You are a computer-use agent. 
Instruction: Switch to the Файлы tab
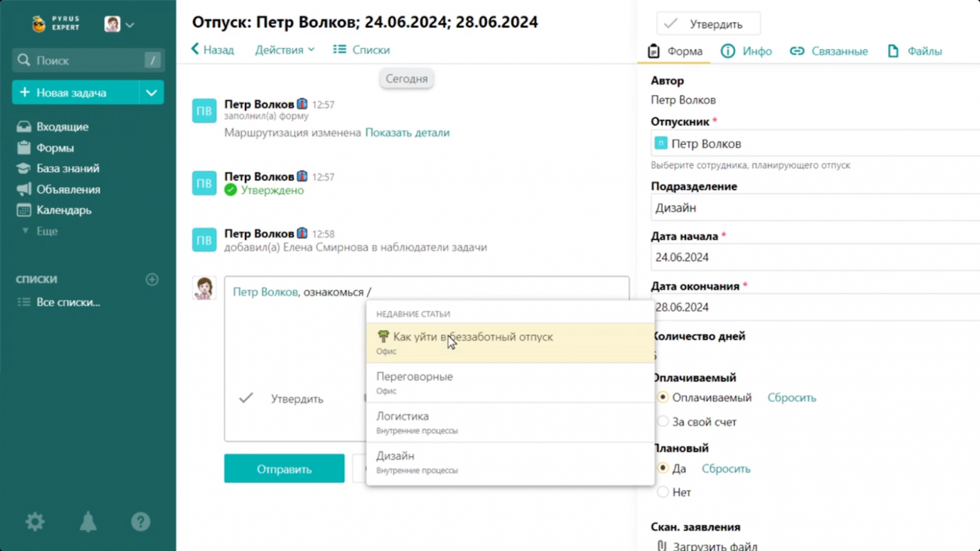914,52
